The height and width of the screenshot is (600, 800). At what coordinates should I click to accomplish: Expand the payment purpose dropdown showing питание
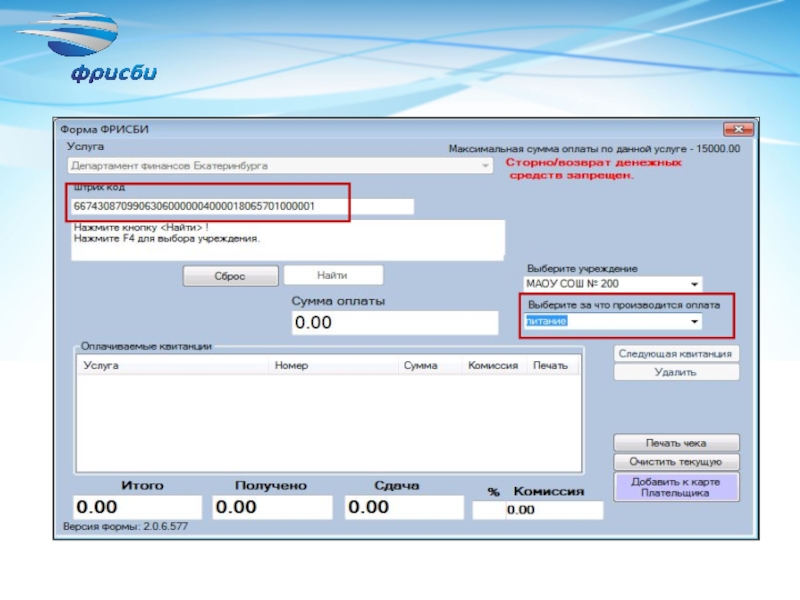[x=613, y=321]
